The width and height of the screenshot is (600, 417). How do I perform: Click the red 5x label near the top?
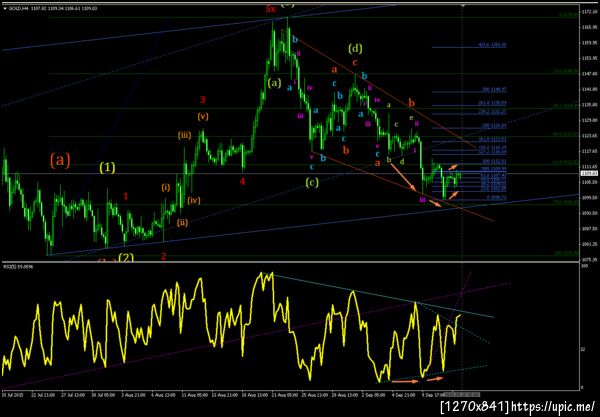pyautogui.click(x=271, y=9)
